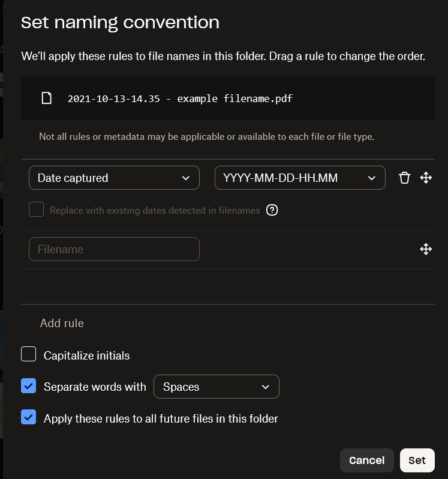Expand the YYYY-MM-DD-HH.MM date format dropdown
Image resolution: width=448 pixels, height=479 pixels.
pos(300,178)
